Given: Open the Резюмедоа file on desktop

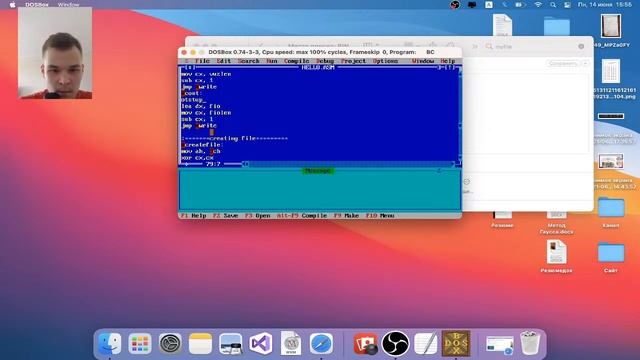Looking at the screenshot, I should coord(556,256).
